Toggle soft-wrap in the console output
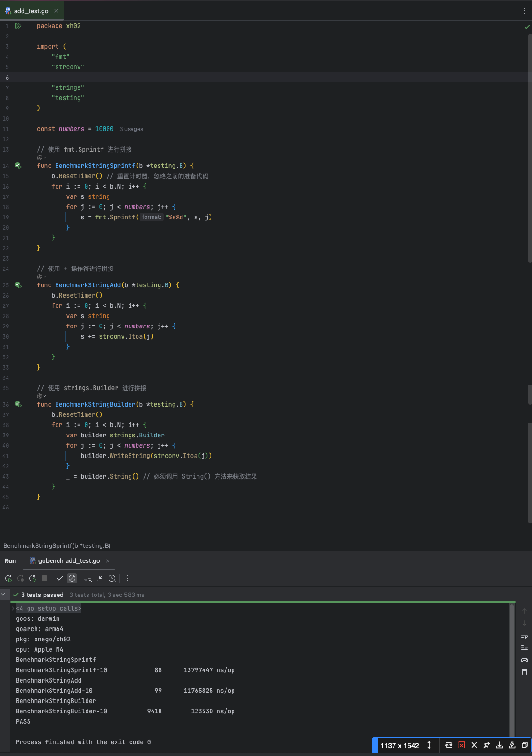This screenshot has width=532, height=756. (525, 635)
